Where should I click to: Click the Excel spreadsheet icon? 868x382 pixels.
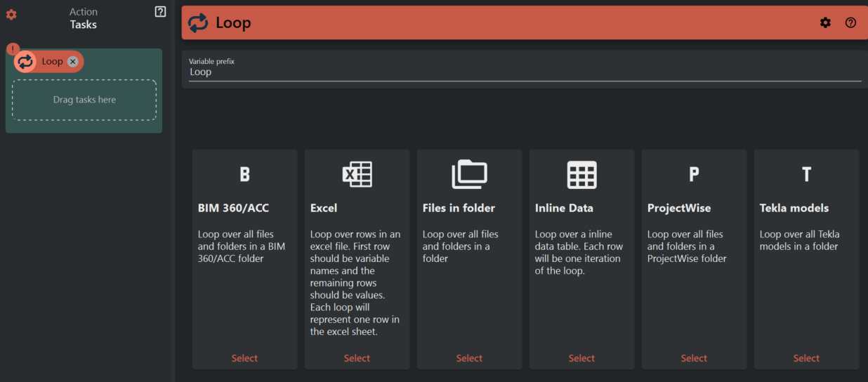[x=357, y=174]
